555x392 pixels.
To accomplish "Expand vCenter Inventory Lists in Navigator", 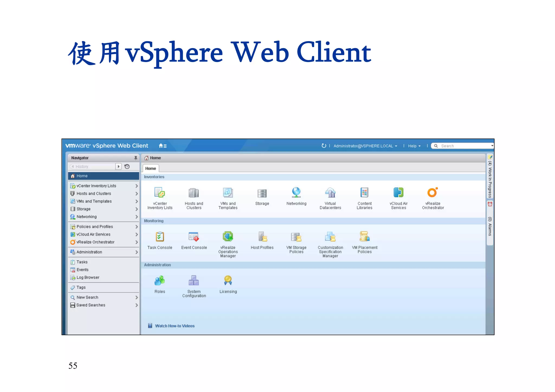I will coord(137,186).
